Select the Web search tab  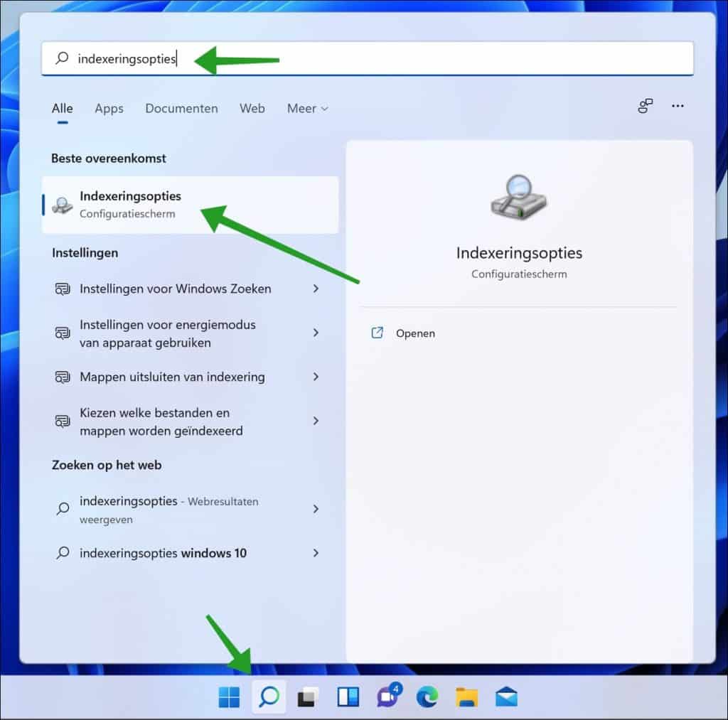point(252,108)
